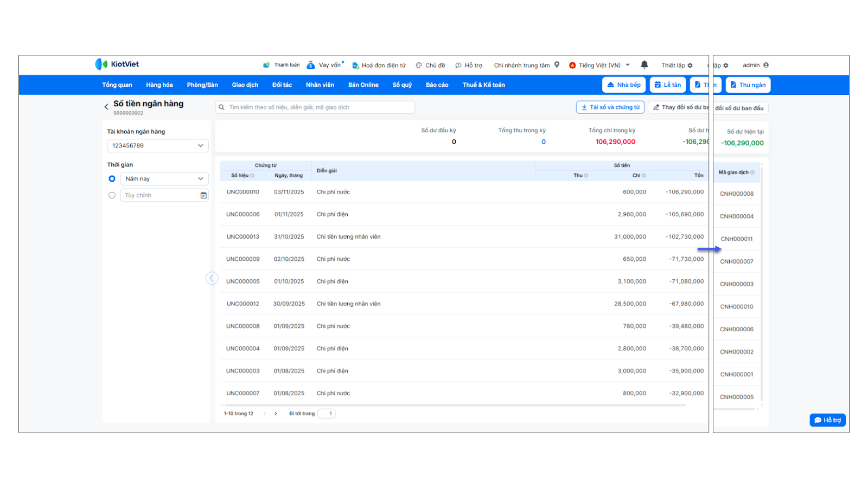Click voucher number UNC000009
Image resolution: width=868 pixels, height=488 pixels.
pyautogui.click(x=243, y=259)
